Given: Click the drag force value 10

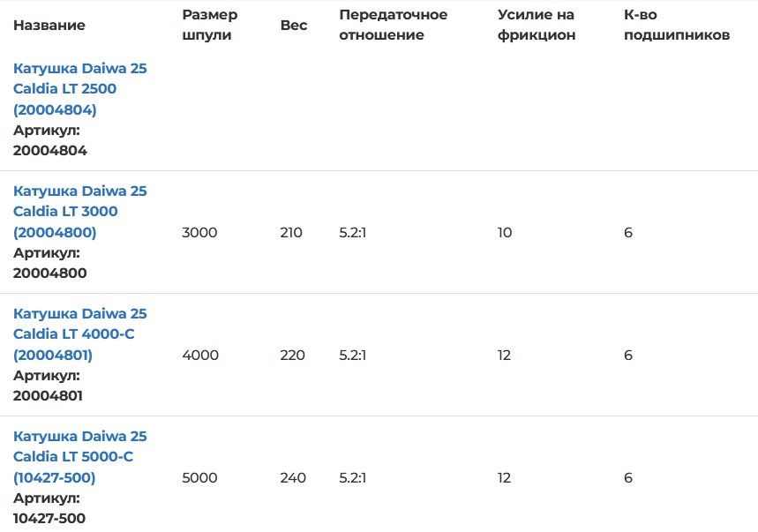Looking at the screenshot, I should (x=505, y=233).
